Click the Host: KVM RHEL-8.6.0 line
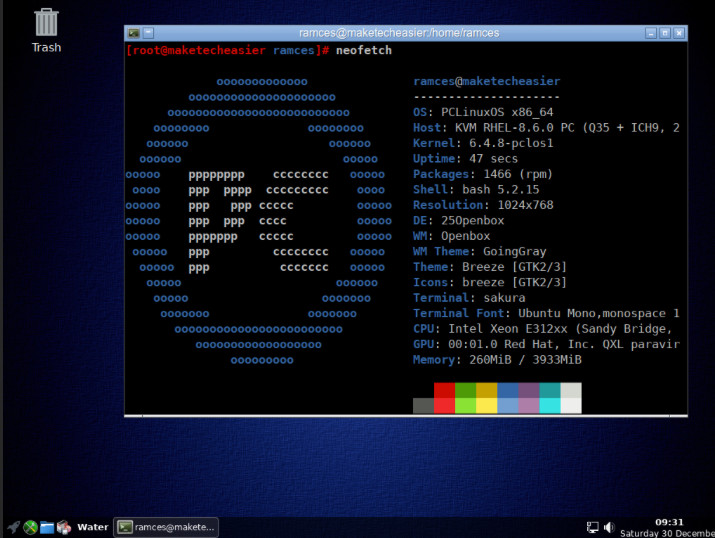Image resolution: width=715 pixels, height=538 pixels. click(x=546, y=128)
